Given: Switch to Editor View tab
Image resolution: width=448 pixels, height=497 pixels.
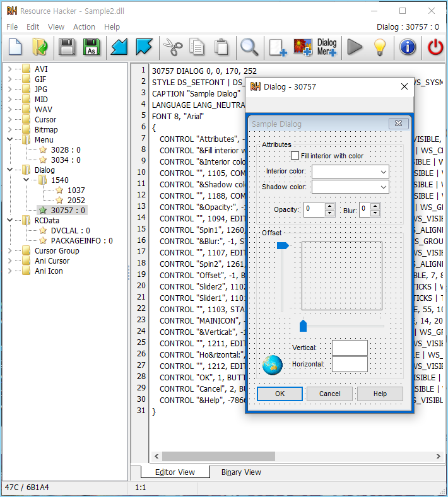Looking at the screenshot, I should tap(175, 472).
